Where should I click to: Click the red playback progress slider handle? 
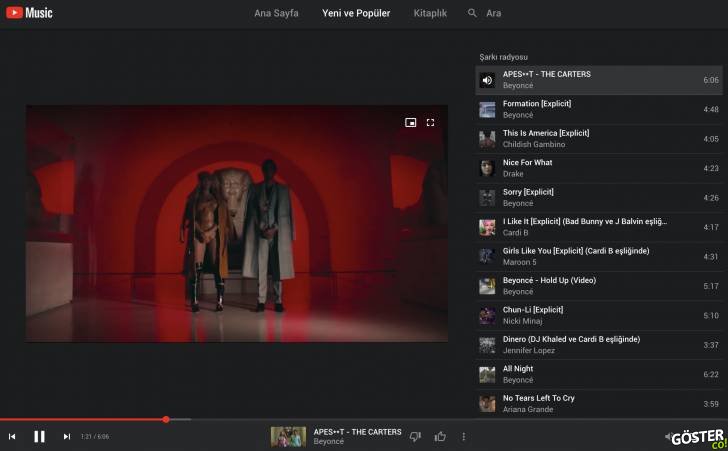[166, 419]
